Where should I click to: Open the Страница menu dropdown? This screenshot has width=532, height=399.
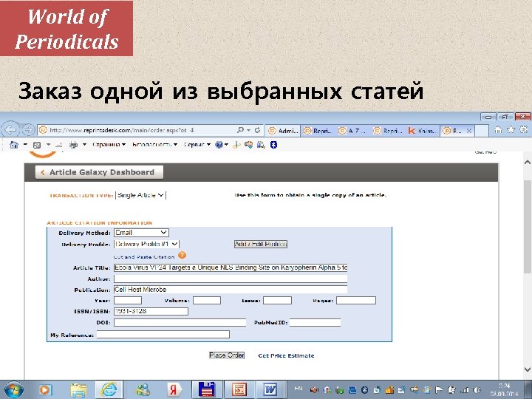(x=109, y=145)
